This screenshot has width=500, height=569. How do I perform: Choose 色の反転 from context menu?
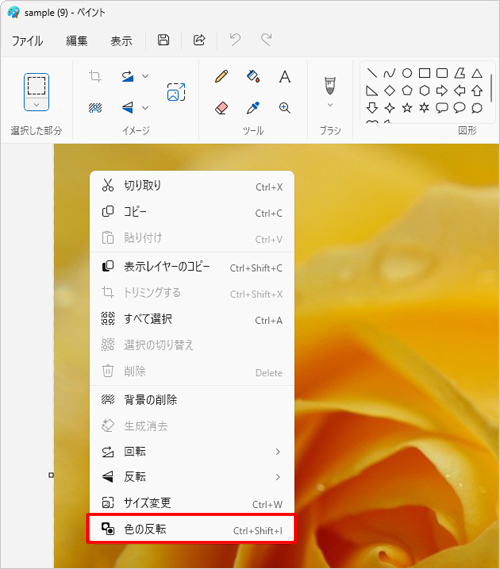(192, 529)
